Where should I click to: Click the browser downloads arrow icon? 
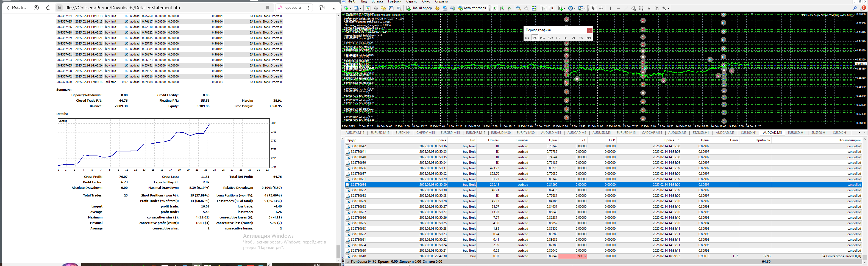coord(334,8)
